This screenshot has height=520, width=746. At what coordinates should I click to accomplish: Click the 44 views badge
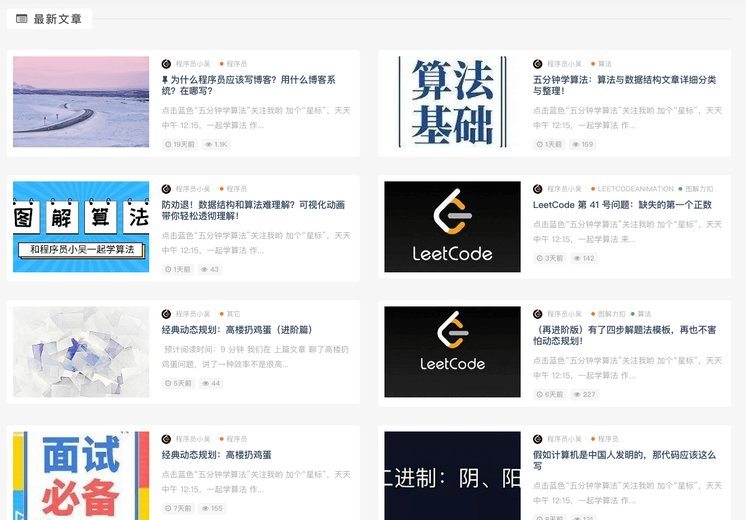pyautogui.click(x=211, y=383)
